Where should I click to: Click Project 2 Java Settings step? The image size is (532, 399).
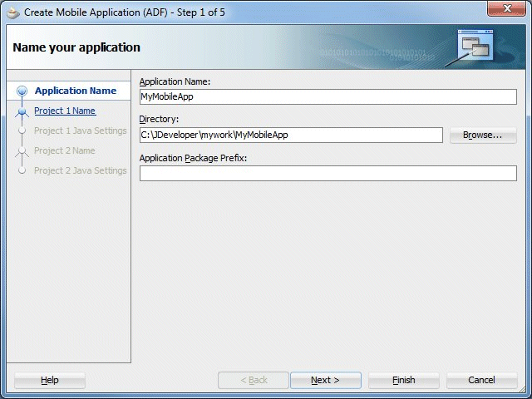coord(81,170)
